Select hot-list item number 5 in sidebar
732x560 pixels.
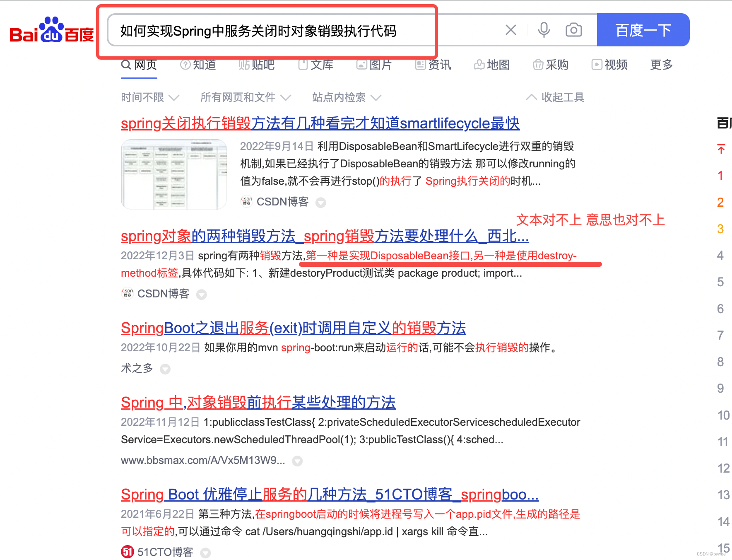[x=720, y=282]
